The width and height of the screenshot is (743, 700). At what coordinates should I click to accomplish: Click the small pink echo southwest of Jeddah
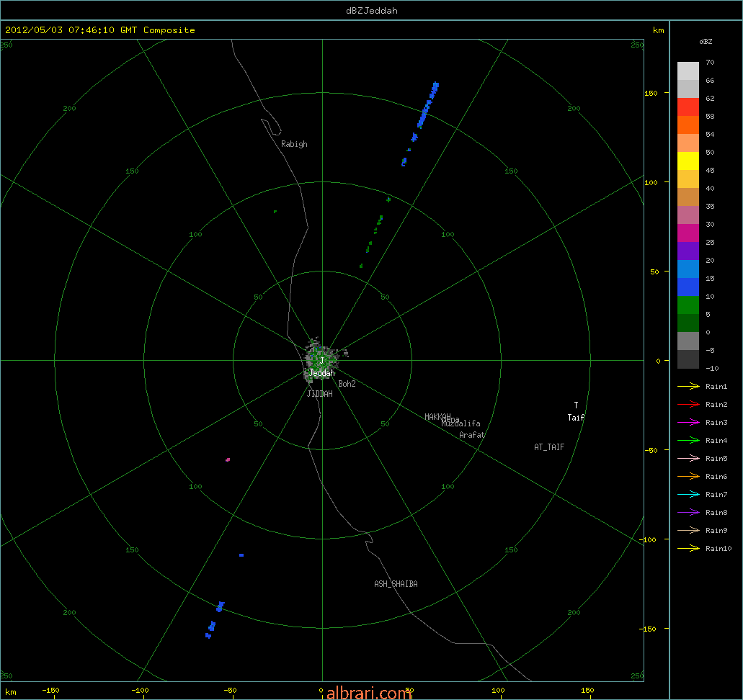tap(228, 459)
